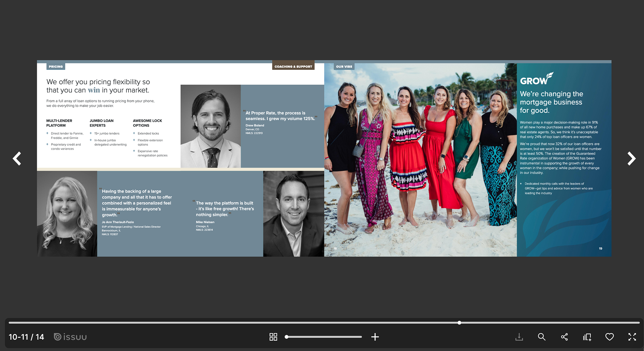Click Jo Ann Theriault-Fazio's portrait photo
Screen dimensions: 644x351
coord(67,214)
